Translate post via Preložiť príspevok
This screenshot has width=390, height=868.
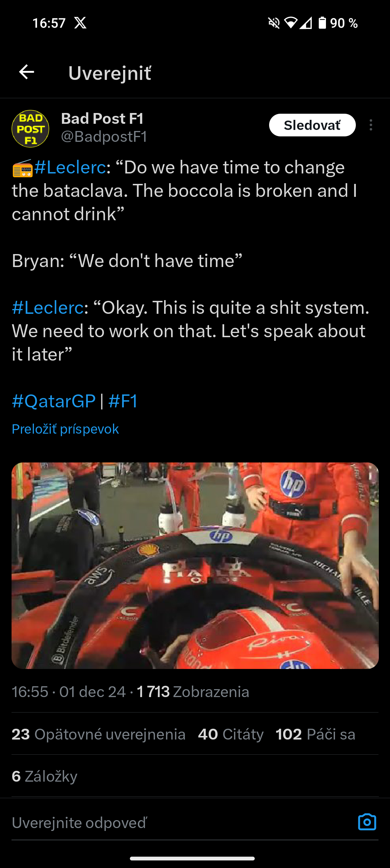tap(65, 429)
